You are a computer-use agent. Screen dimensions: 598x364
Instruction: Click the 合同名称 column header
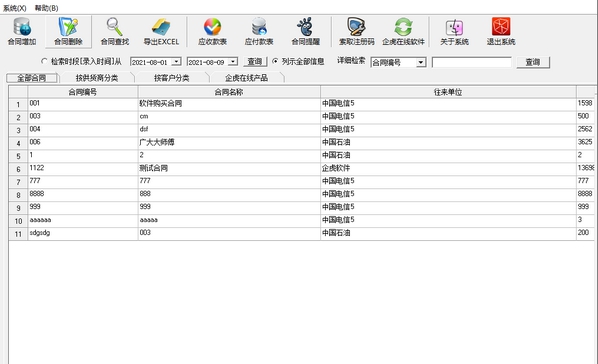tap(229, 92)
